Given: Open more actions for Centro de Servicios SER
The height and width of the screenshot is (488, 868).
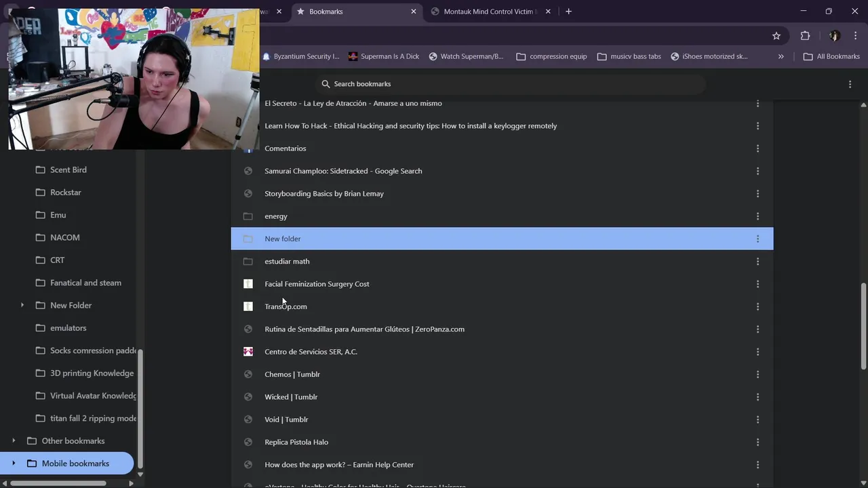Looking at the screenshot, I should (757, 352).
